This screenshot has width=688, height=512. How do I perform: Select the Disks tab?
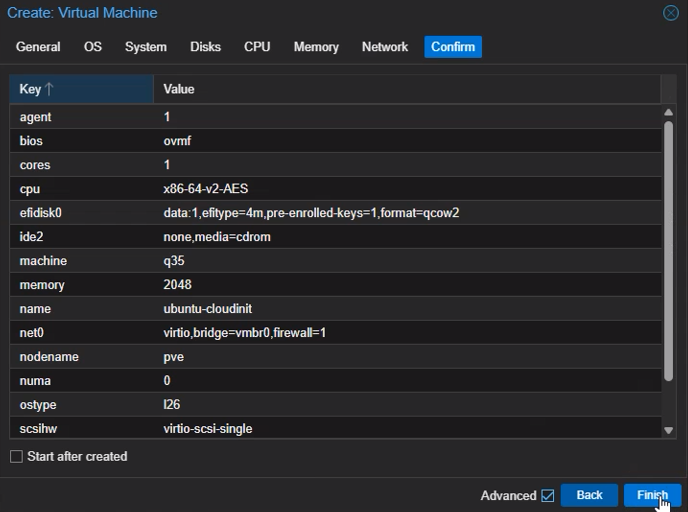[x=205, y=47]
